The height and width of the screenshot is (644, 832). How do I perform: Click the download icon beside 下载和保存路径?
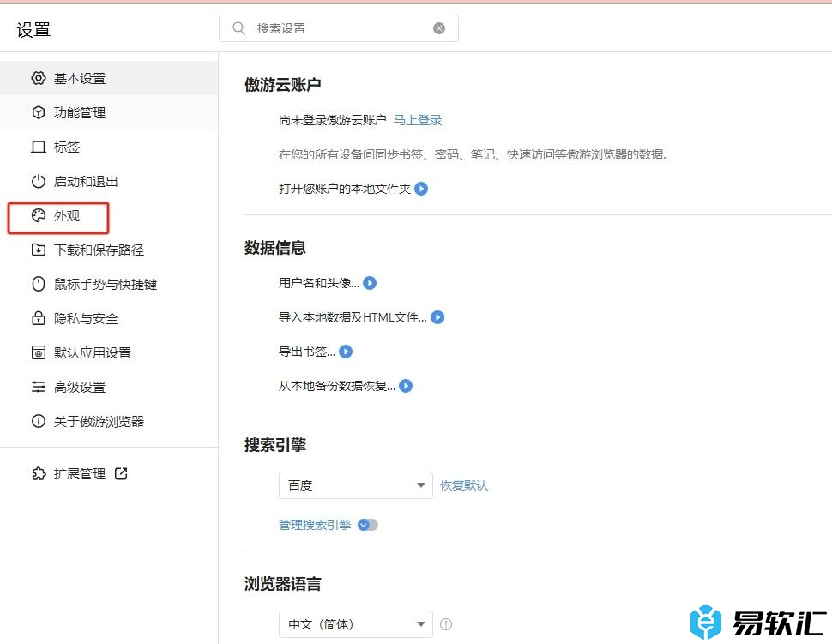tap(39, 250)
